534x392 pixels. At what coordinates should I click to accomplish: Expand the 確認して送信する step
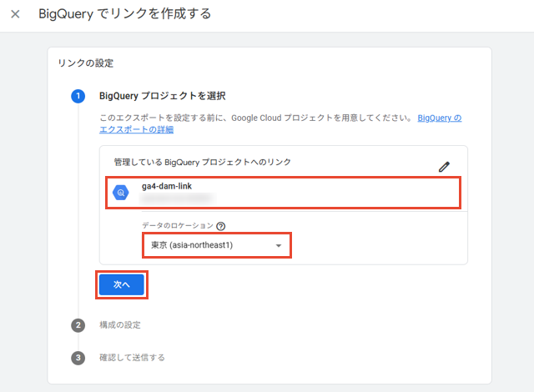132,358
